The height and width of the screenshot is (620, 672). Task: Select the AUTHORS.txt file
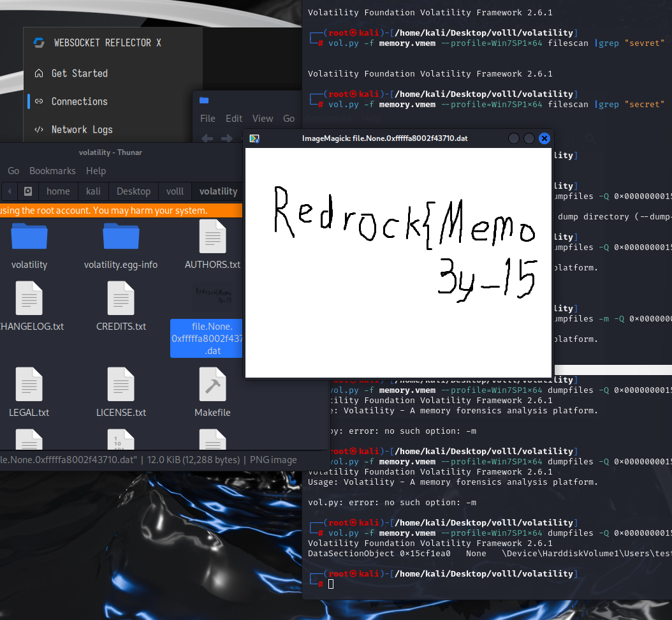pos(212,236)
